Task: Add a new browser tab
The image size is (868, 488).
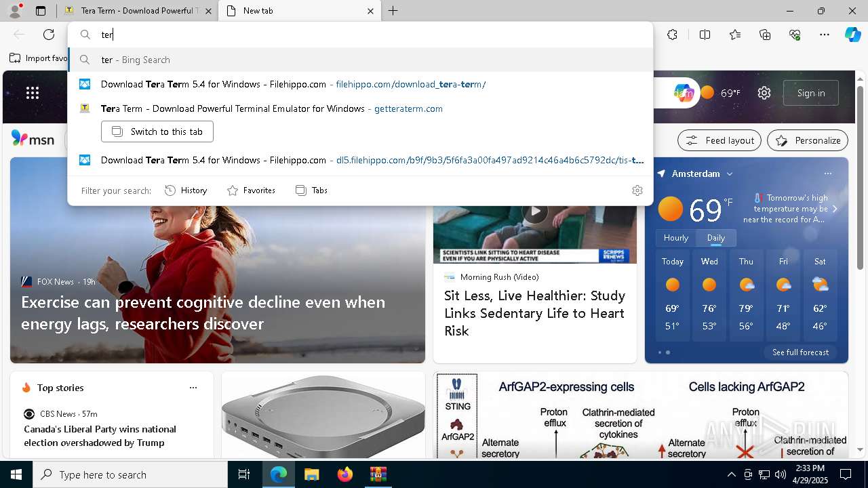Action: click(x=393, y=11)
